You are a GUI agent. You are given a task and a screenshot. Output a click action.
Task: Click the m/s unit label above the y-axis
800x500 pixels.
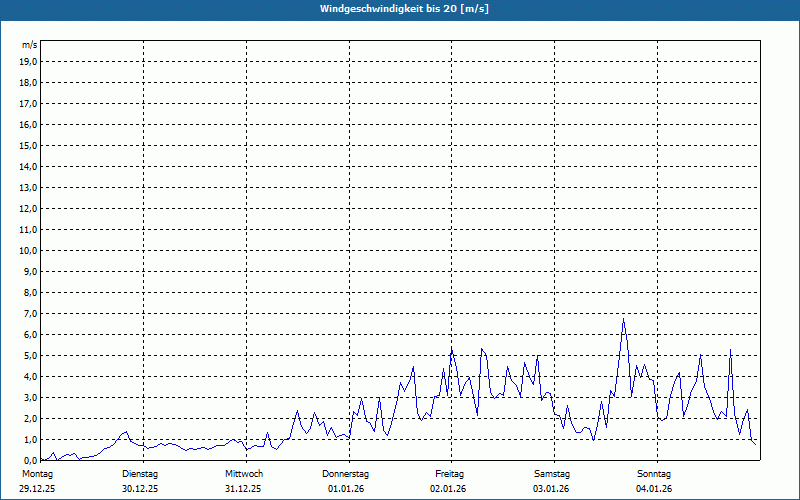click(30, 45)
